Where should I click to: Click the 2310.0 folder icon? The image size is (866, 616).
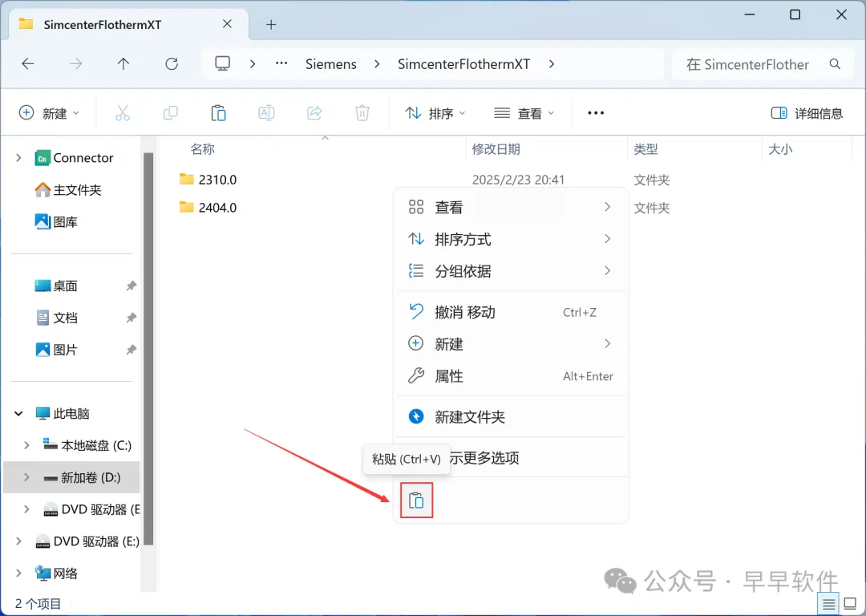[187, 179]
